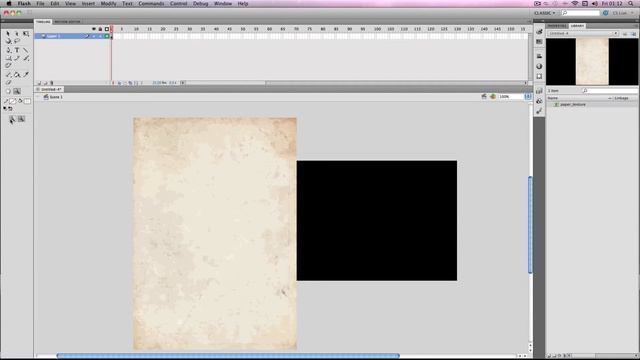Click the Edit Scene icon above stage
The height and width of the screenshot is (360, 640).
pos(484,97)
